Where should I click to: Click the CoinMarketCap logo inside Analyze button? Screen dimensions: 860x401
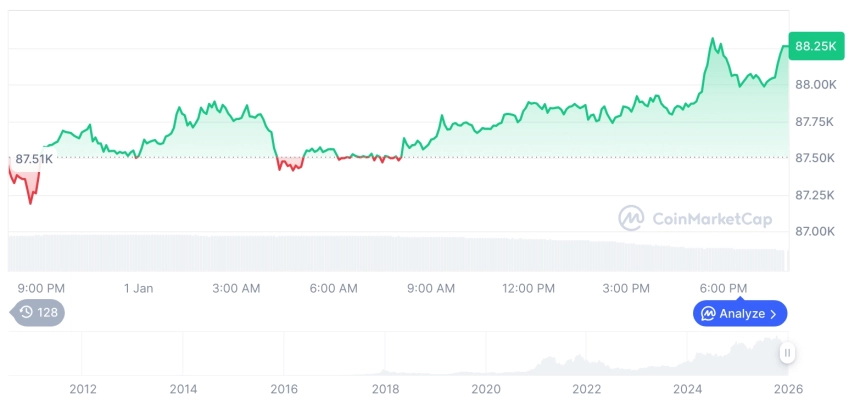(x=708, y=314)
